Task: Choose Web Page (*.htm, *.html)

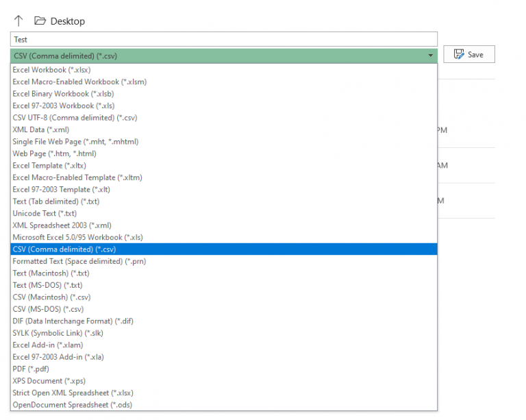Action: pos(224,153)
